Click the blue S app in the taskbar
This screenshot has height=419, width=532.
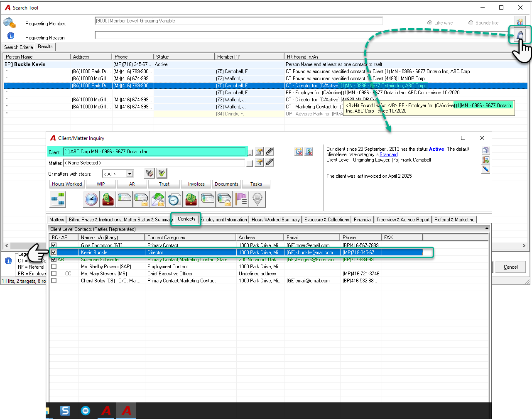65,411
